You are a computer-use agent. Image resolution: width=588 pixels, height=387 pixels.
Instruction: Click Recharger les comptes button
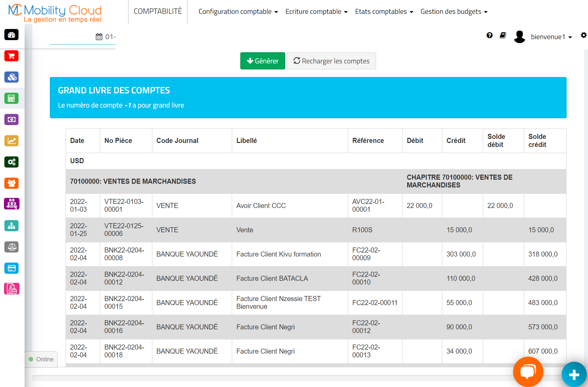[x=331, y=61]
